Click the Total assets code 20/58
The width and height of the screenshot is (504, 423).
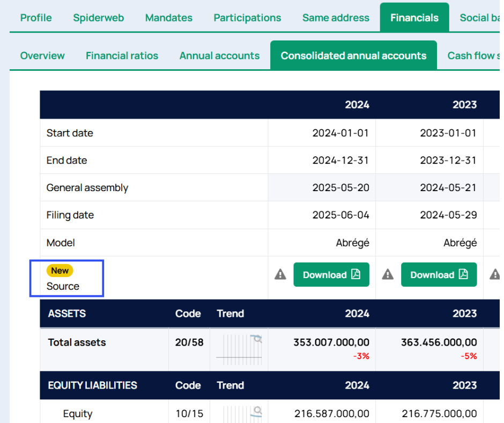[189, 342]
